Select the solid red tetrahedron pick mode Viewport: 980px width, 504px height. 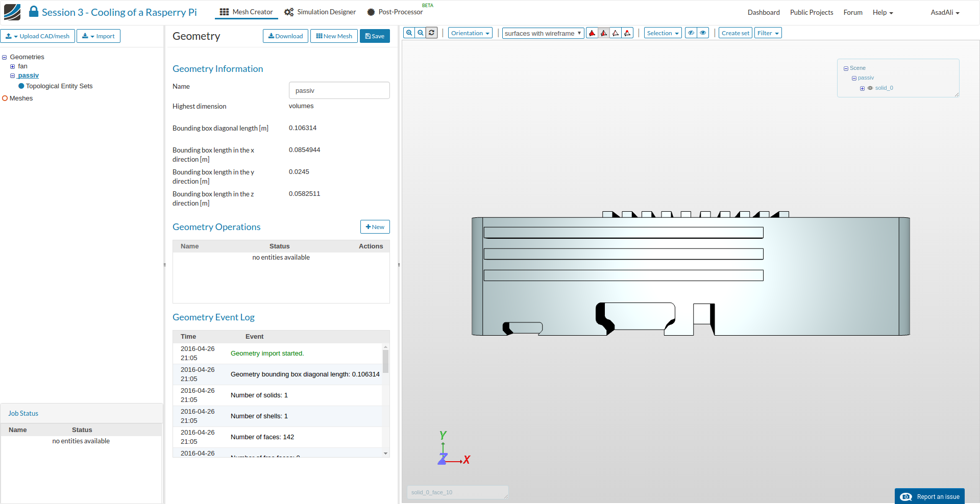click(592, 33)
